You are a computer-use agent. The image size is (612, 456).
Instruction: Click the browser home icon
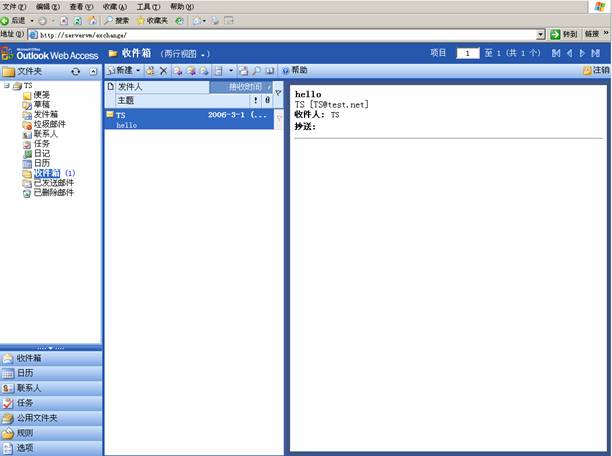(x=93, y=20)
